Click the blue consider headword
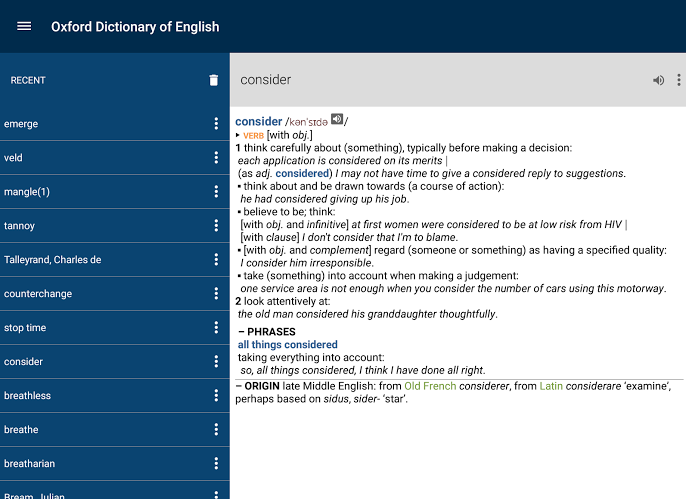 [259, 121]
